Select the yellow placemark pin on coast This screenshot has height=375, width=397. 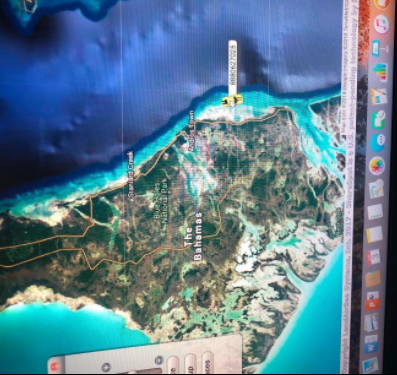click(232, 100)
